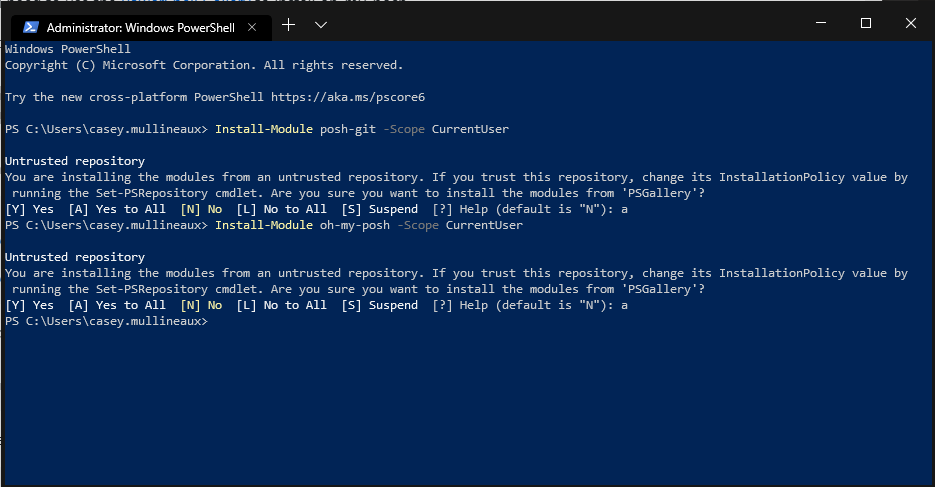935x487 pixels.
Task: Click '[S] Suspend' in the first confirmation prompt
Action: (379, 209)
